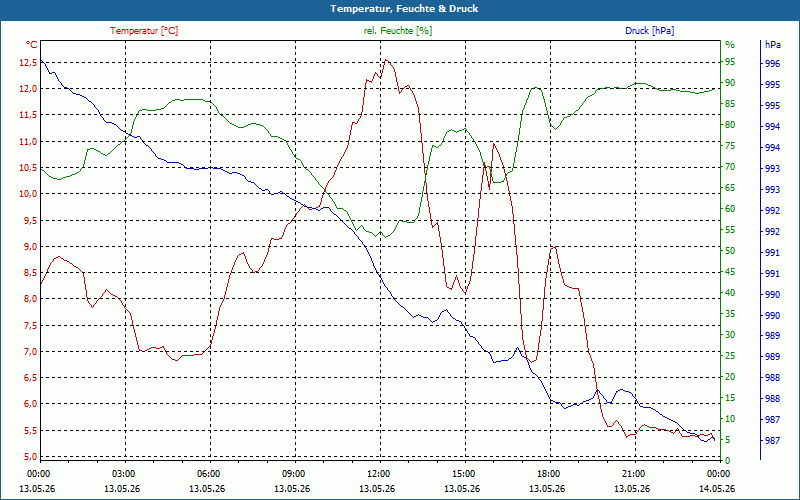Click temperature axis value "10,5"
This screenshot has width=800, height=500.
pos(29,167)
